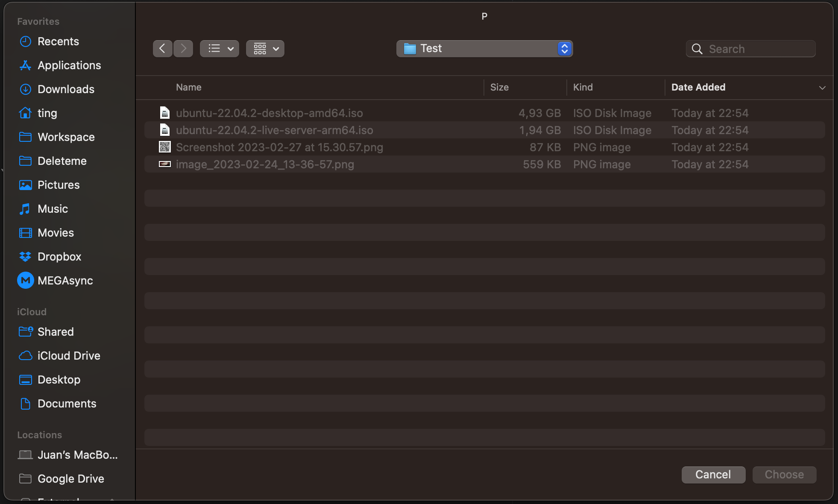The image size is (838, 504).
Task: Click the magnifying glass search icon
Action: click(697, 49)
